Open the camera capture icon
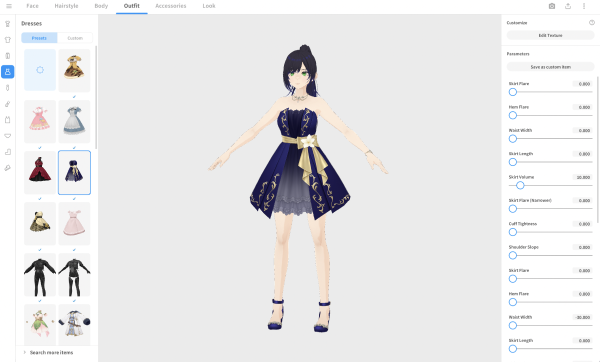The image size is (600, 362). point(552,6)
